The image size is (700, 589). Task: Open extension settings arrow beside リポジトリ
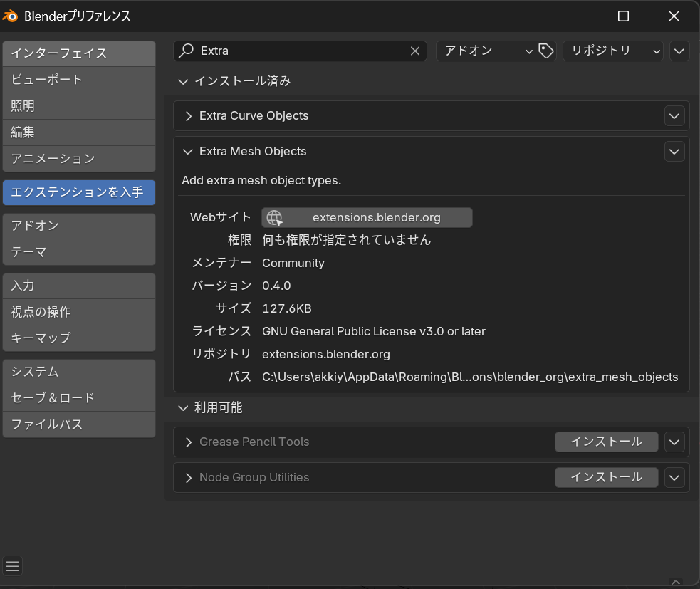point(679,51)
